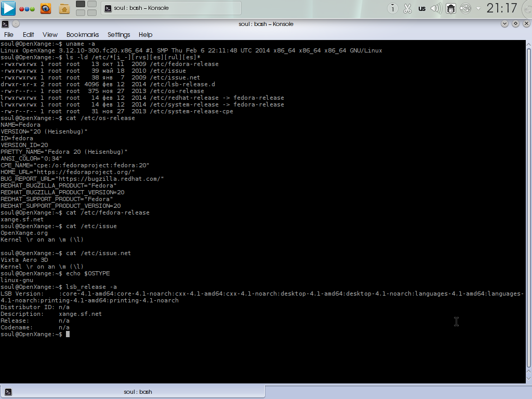Open the notifications info icon in tray

[393, 8]
